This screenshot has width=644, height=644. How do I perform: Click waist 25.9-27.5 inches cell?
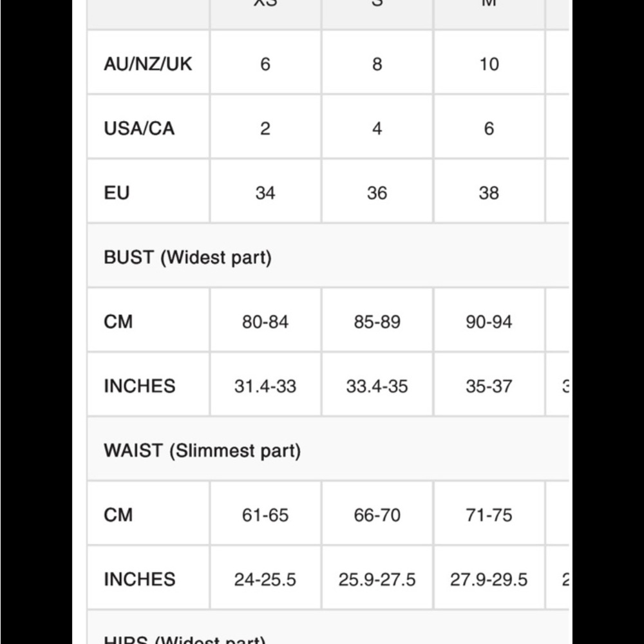tap(377, 579)
